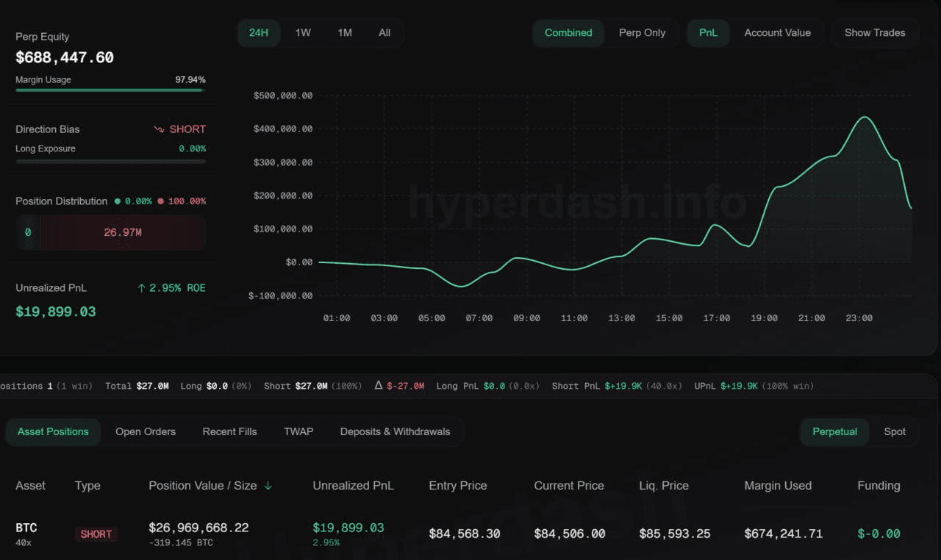Toggle Show Trades on the chart
The height and width of the screenshot is (560, 941).
[875, 33]
